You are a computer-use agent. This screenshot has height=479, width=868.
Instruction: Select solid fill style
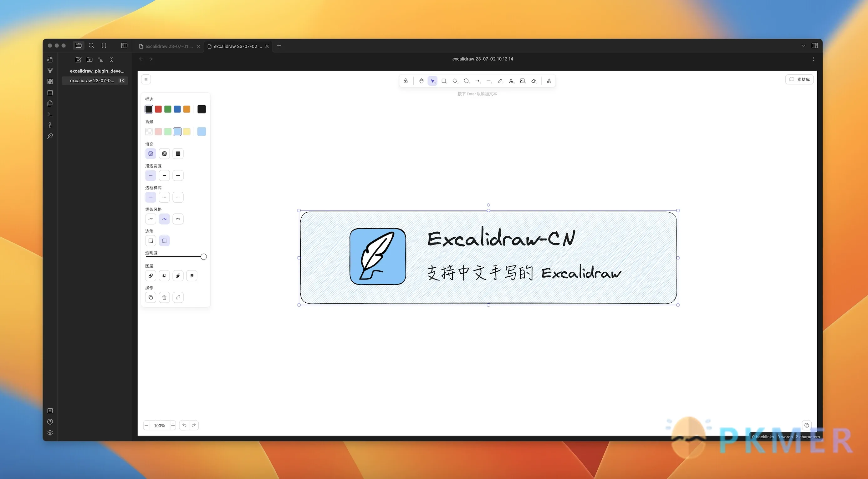coord(178,154)
